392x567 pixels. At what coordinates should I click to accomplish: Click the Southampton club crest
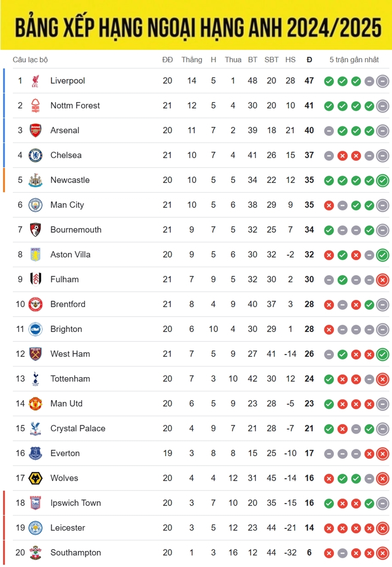(x=35, y=553)
